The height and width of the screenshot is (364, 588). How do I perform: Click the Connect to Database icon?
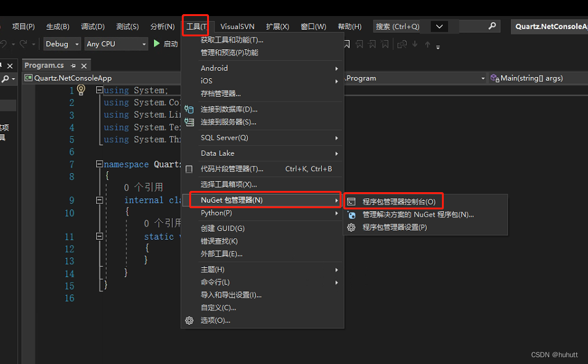(x=189, y=110)
